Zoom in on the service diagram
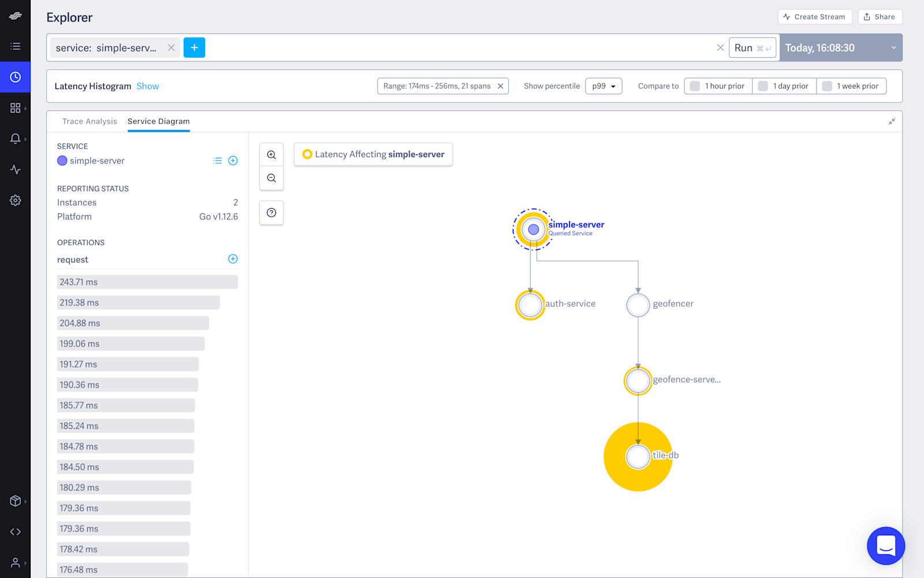Image resolution: width=924 pixels, height=578 pixels. [x=271, y=155]
